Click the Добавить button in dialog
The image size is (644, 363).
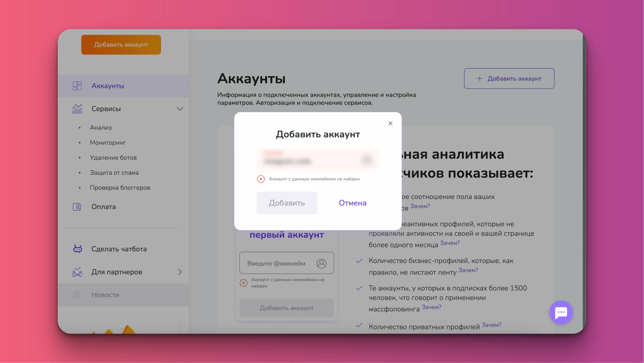point(287,203)
